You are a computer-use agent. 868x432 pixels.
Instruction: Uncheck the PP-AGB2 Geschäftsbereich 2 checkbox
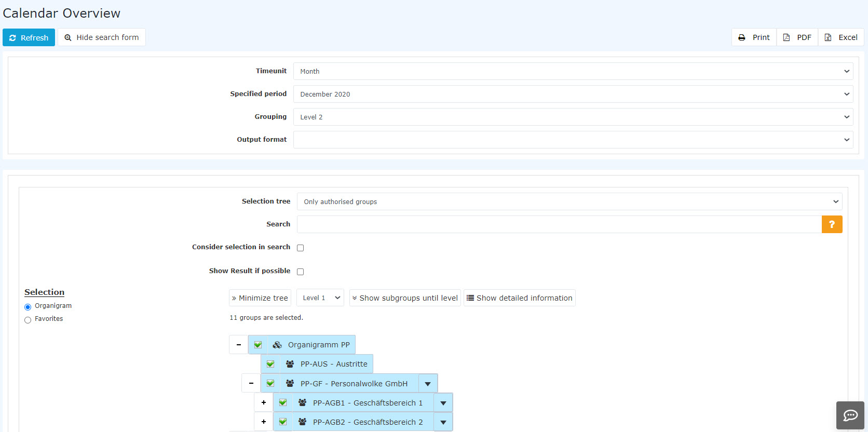coord(283,422)
